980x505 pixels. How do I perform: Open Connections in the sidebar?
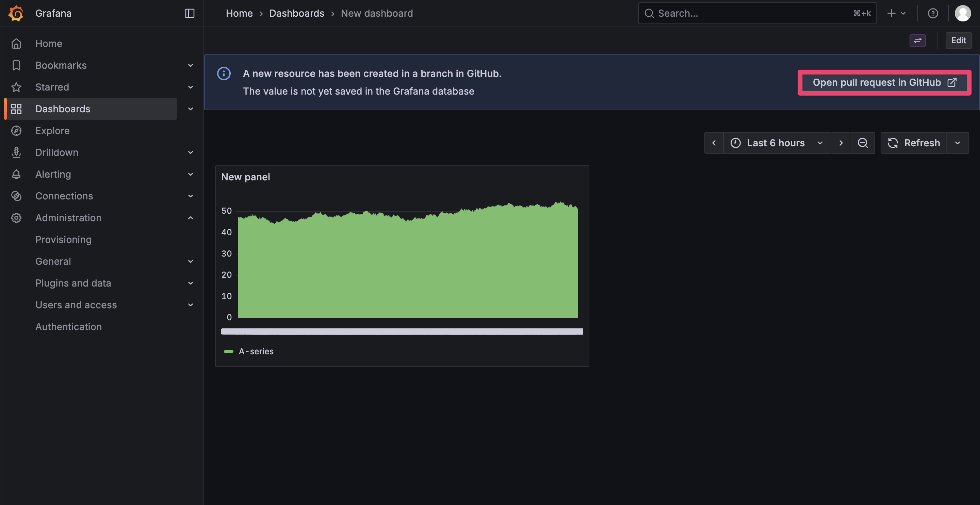point(64,196)
